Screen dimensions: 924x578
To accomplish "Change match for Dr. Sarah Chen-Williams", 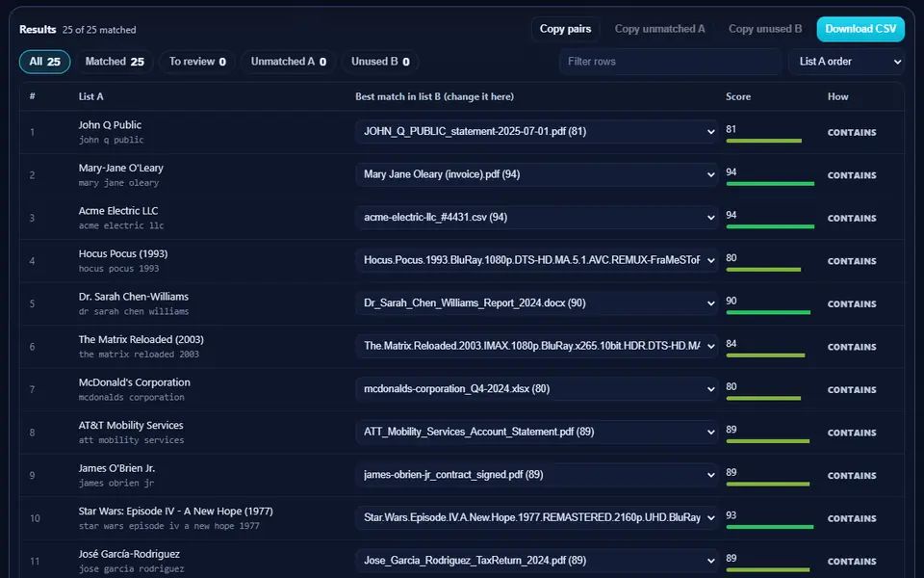I will pyautogui.click(x=536, y=303).
